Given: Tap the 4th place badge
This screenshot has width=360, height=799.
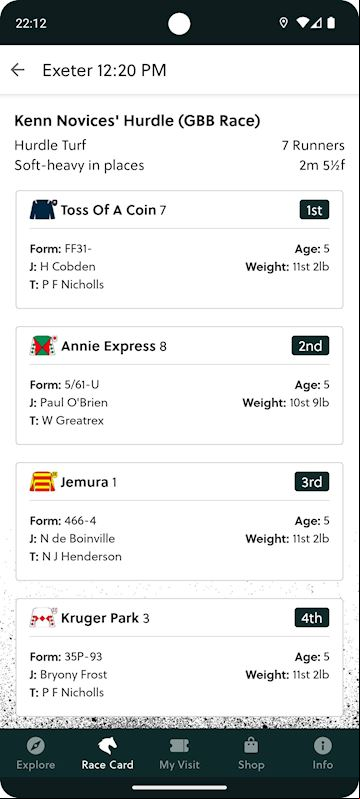Looking at the screenshot, I should pyautogui.click(x=312, y=618).
